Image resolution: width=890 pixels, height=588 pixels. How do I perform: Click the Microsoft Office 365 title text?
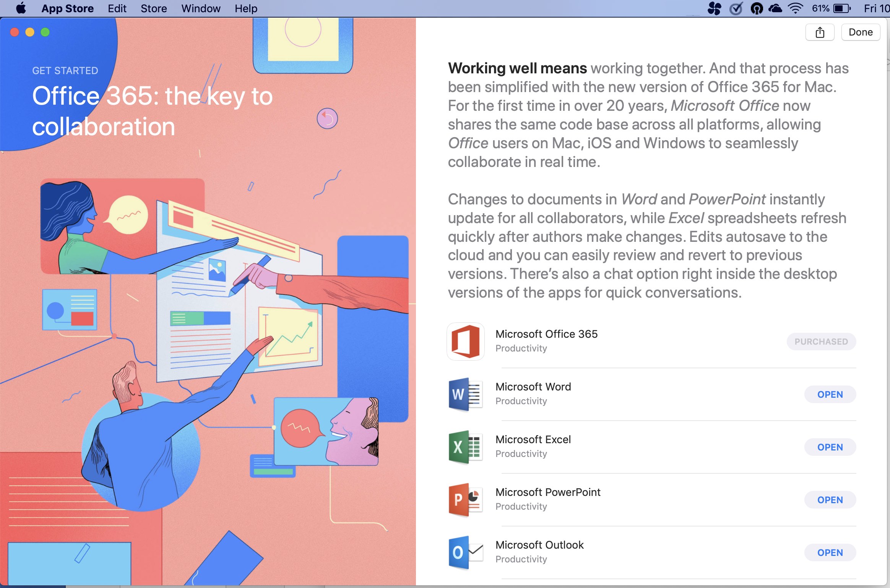[546, 334]
